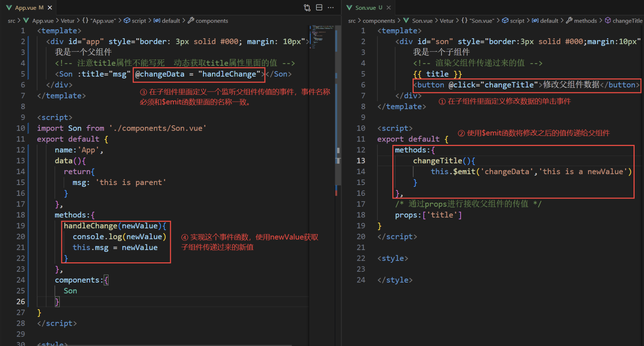
Task: Click "我是一个父组件" text in App.vue
Action: coord(83,52)
